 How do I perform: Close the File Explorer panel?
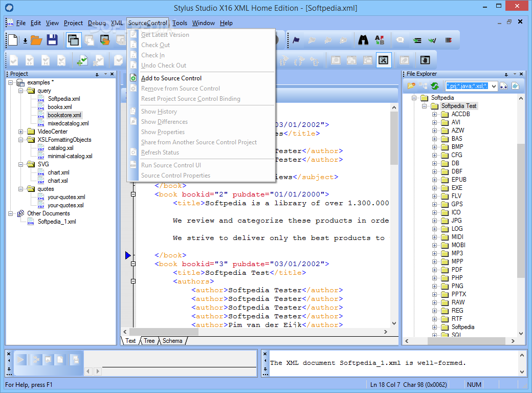521,74
